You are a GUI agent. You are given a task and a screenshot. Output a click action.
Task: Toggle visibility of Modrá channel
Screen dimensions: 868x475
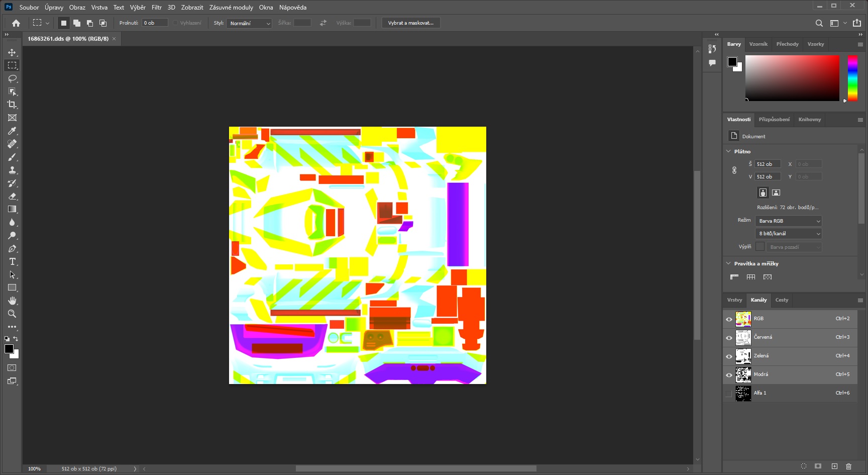click(729, 375)
